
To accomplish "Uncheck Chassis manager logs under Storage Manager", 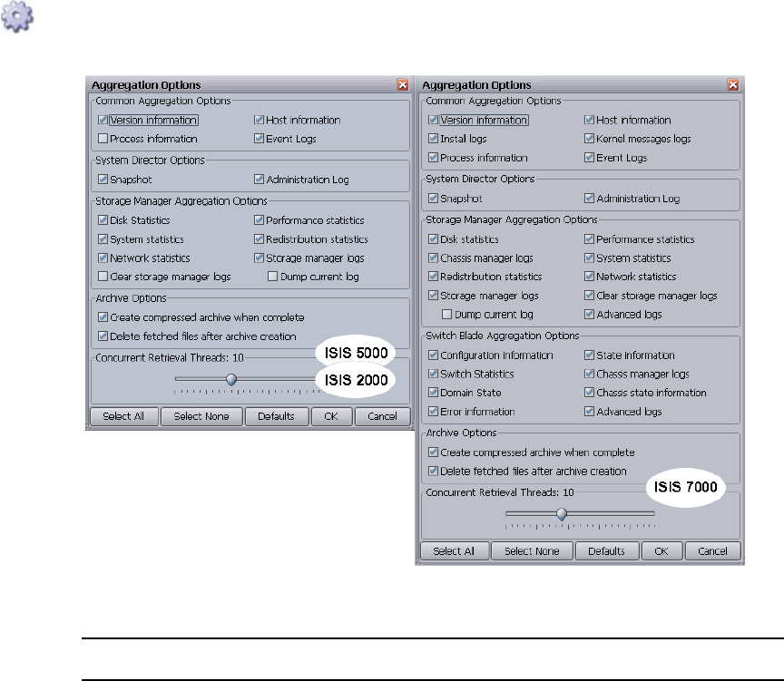I will 434,258.
